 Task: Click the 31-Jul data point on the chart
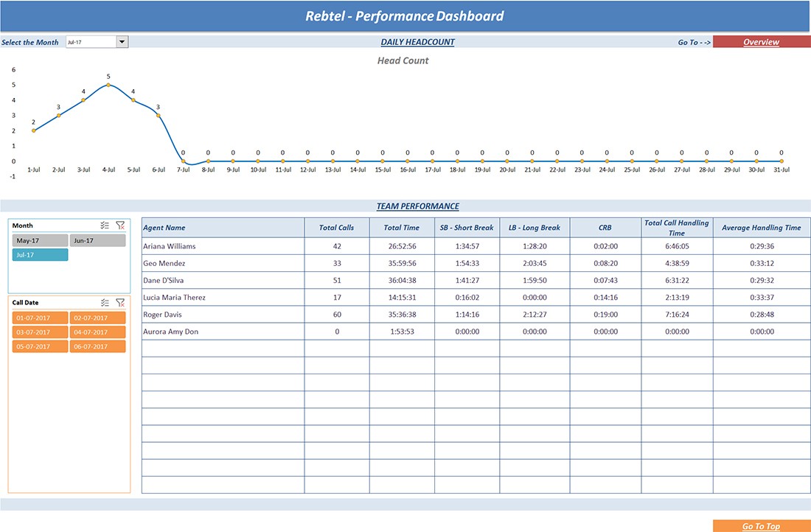coord(782,161)
